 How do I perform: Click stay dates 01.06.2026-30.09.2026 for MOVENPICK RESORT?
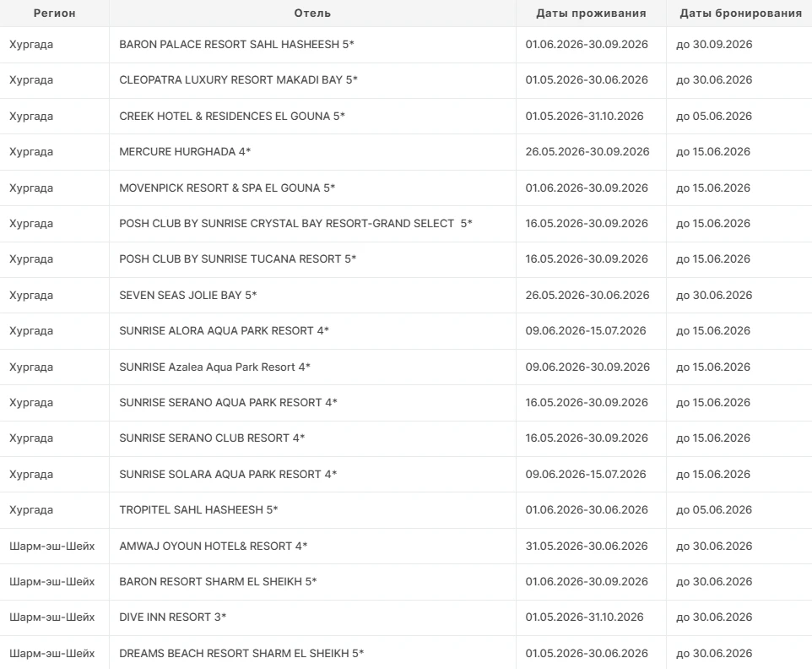[x=587, y=188]
